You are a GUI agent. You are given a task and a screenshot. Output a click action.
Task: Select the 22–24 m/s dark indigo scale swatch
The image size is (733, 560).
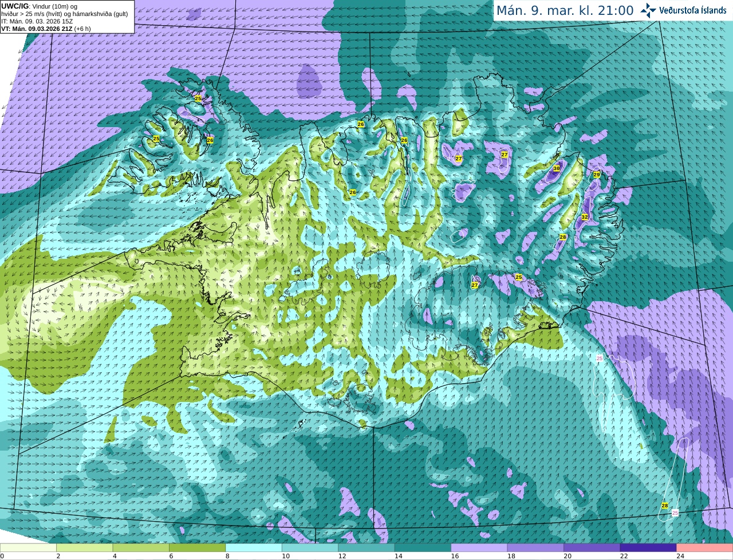tap(648, 547)
